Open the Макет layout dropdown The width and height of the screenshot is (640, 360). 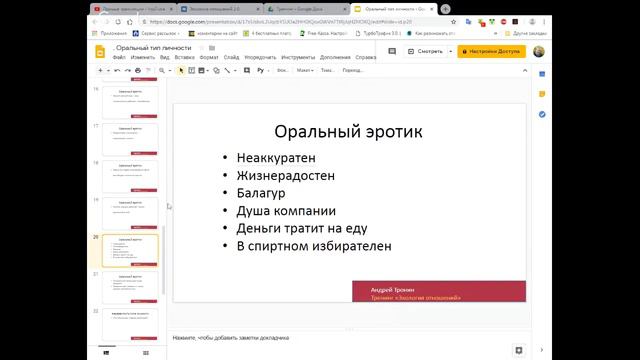click(x=305, y=71)
